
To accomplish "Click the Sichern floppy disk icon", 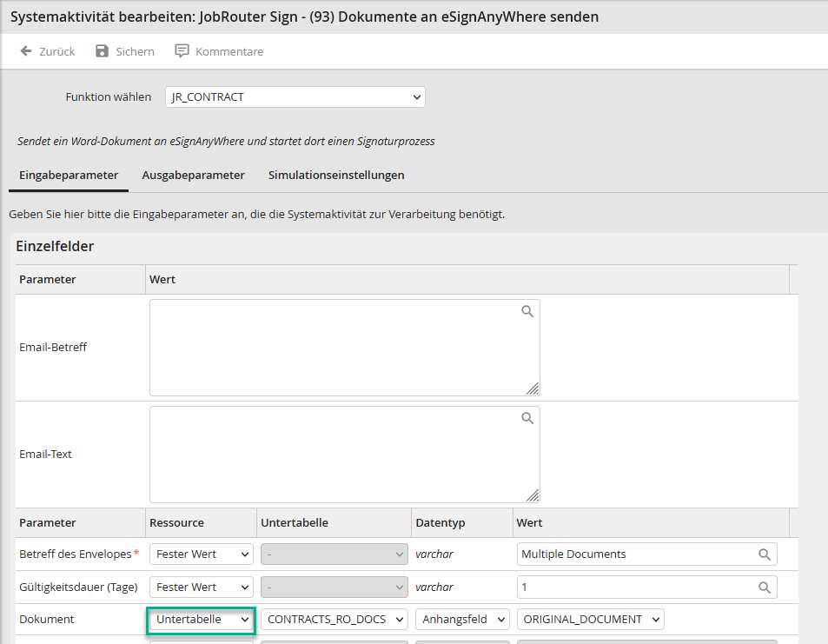I will click(x=103, y=51).
